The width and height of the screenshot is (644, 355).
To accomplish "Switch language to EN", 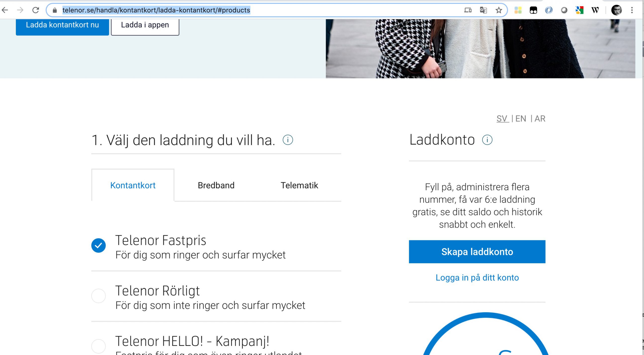I will (521, 118).
